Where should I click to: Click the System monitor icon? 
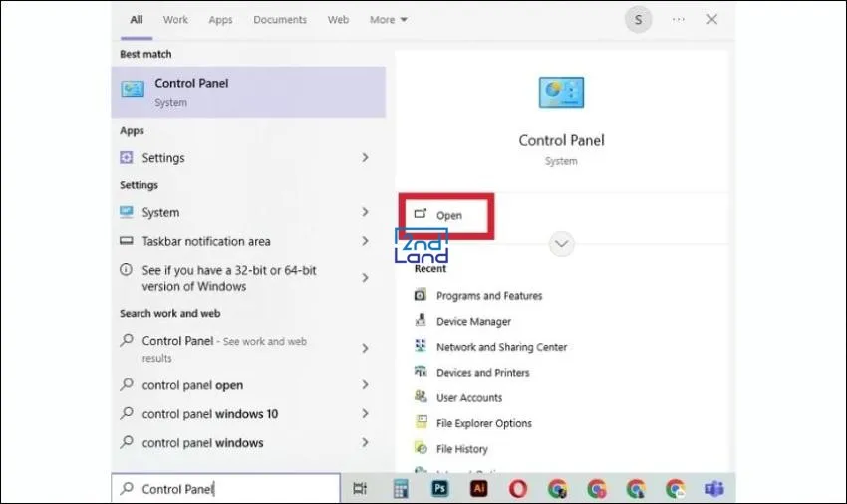126,212
